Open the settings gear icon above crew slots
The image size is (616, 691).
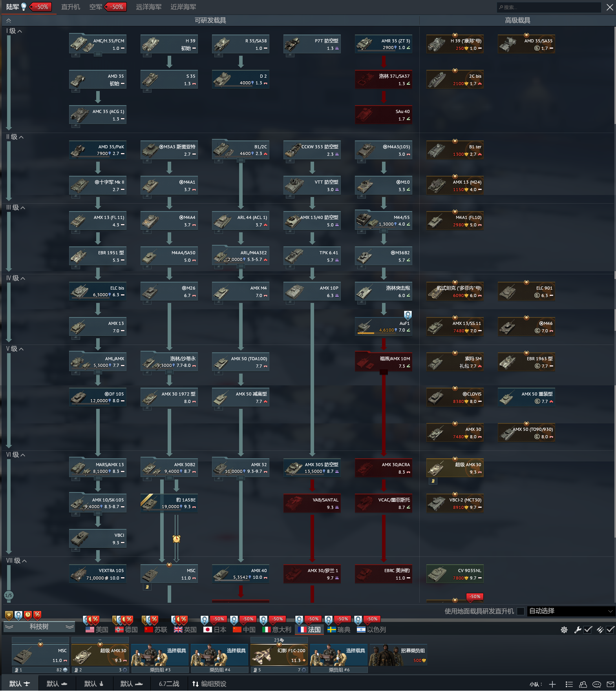(x=564, y=630)
